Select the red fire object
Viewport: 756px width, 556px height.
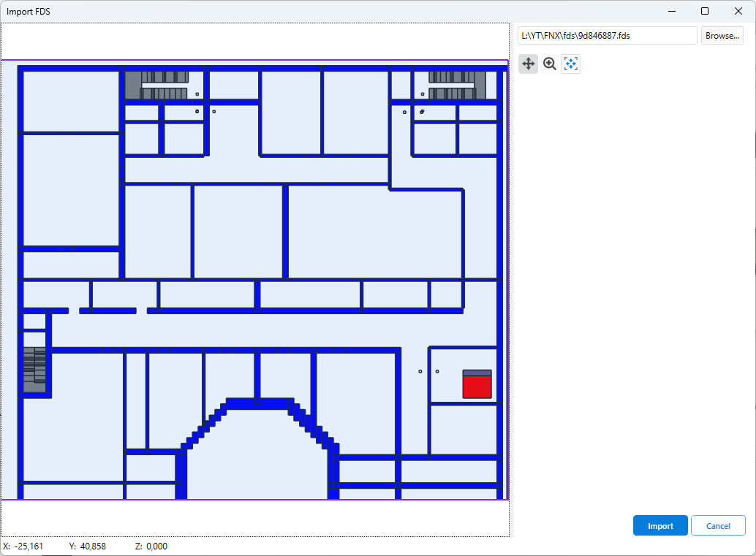click(x=477, y=387)
